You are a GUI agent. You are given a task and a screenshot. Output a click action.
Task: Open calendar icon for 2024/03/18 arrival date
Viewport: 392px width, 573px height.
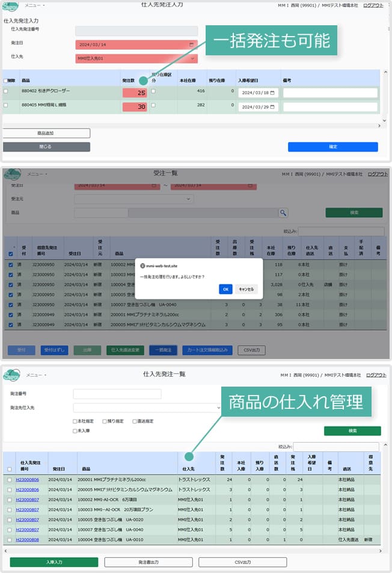[x=272, y=93]
